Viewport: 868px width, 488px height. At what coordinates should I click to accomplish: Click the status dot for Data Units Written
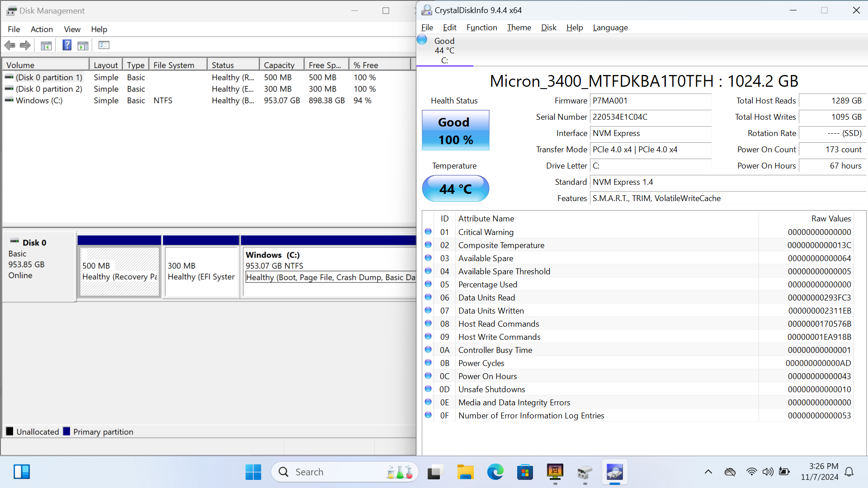(428, 310)
